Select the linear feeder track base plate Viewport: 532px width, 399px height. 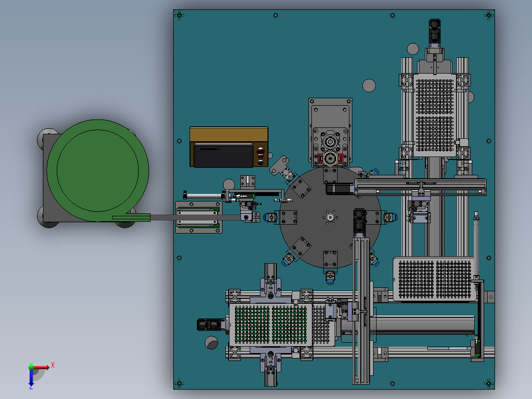[199, 217]
